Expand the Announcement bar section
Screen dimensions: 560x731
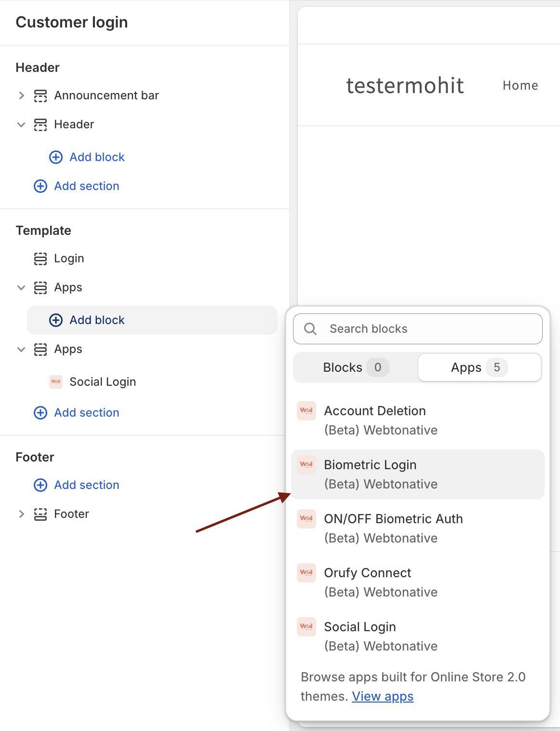[21, 95]
